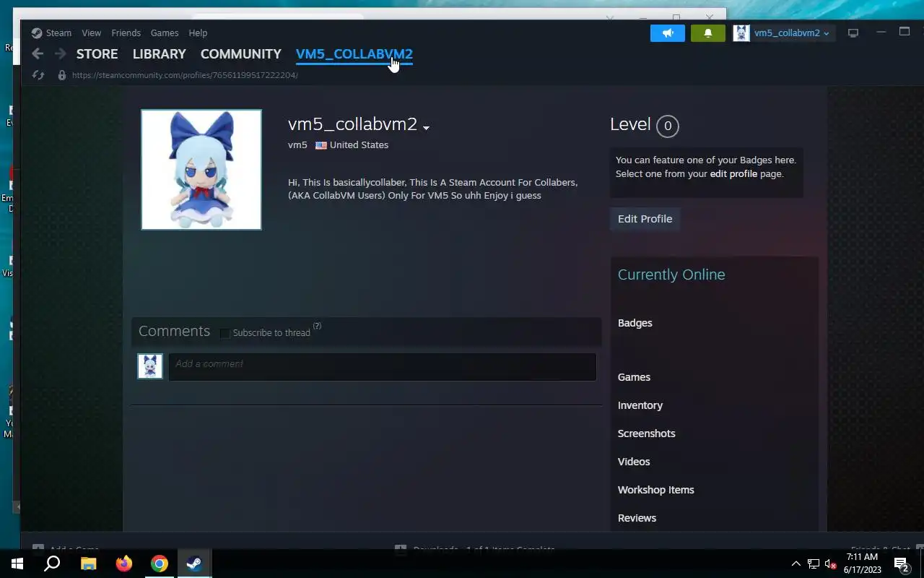Viewport: 924px width, 578px height.
Task: Open the Friends menu
Action: [126, 33]
